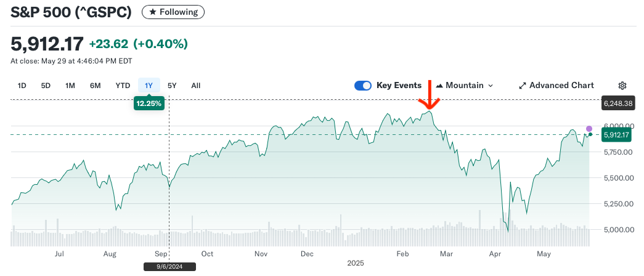Screen dimensions: 644x276
Task: Click the Nov month axis label
Action: pyautogui.click(x=261, y=254)
